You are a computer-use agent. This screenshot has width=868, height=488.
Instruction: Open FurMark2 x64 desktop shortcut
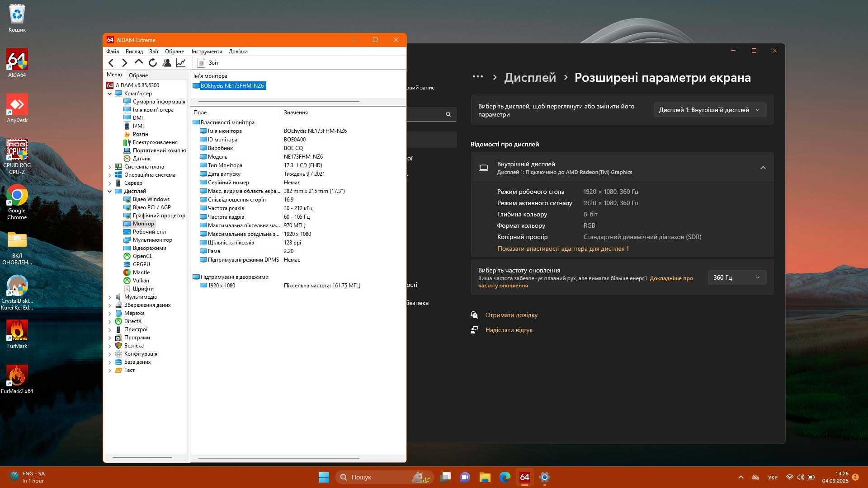click(x=17, y=379)
